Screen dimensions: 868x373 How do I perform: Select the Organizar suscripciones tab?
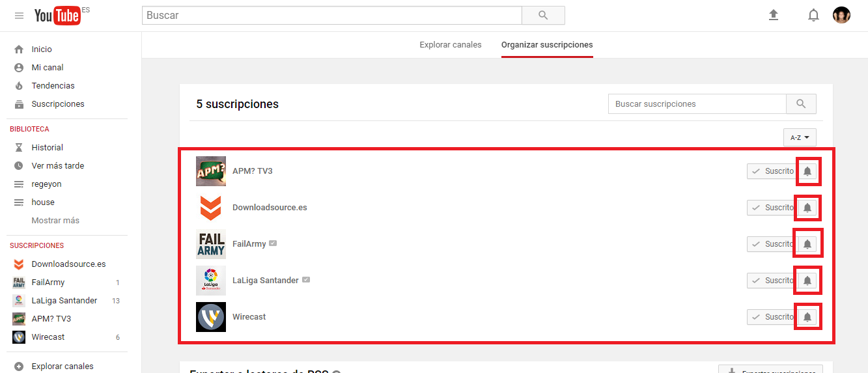point(547,45)
